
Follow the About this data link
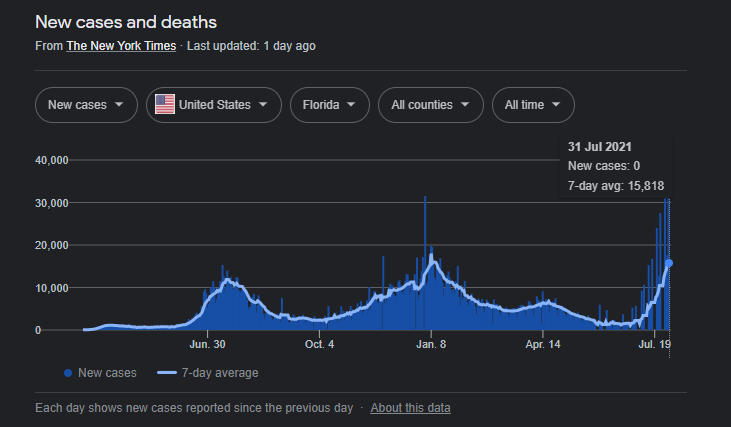(x=410, y=408)
